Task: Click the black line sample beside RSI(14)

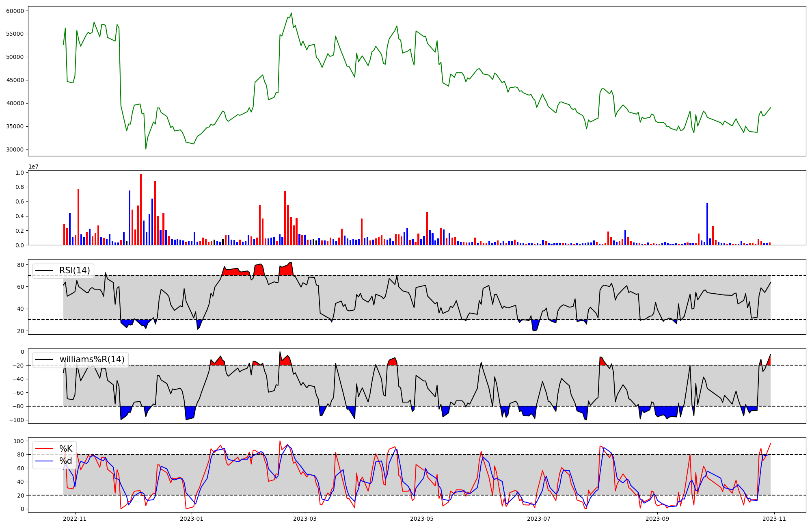Action: (44, 270)
